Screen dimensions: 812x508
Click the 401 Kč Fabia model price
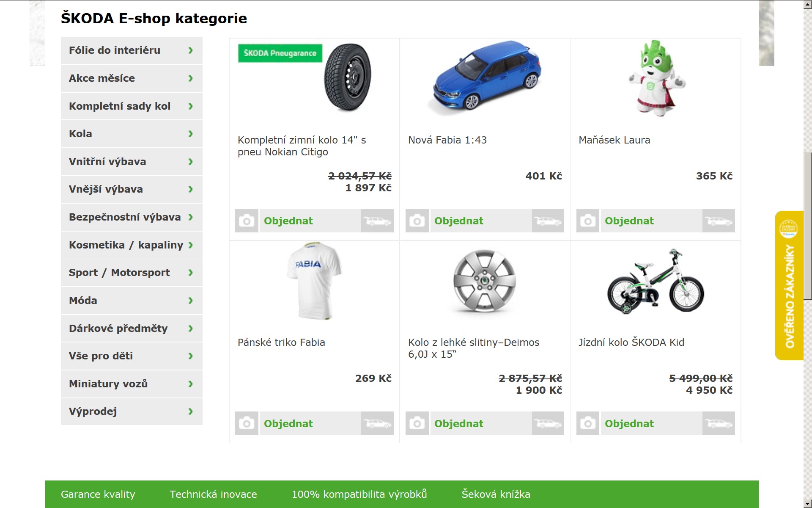coord(544,176)
